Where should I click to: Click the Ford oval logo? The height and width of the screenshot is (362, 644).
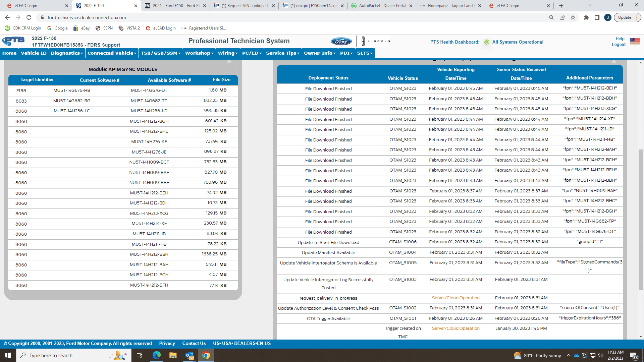click(341, 42)
